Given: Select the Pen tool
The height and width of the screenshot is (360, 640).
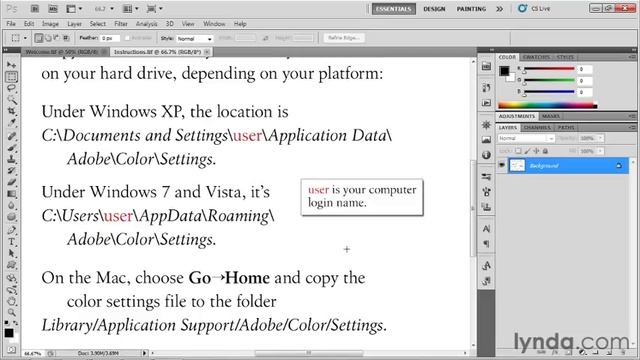Looking at the screenshot, I should coord(11,230).
